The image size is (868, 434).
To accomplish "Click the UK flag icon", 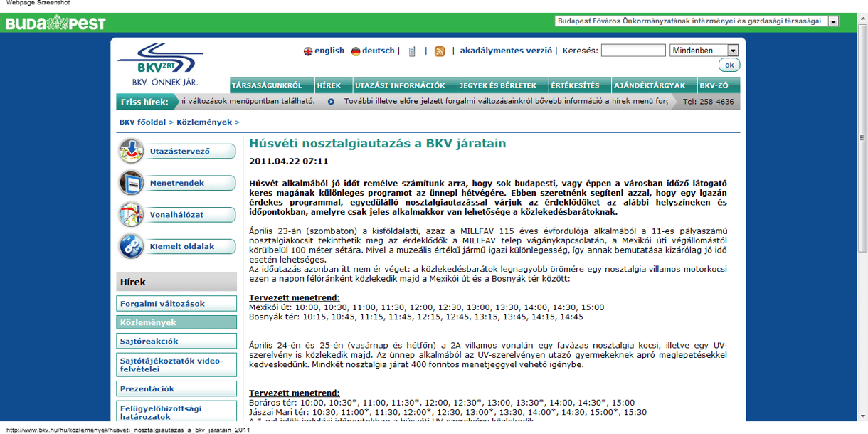I will click(308, 51).
